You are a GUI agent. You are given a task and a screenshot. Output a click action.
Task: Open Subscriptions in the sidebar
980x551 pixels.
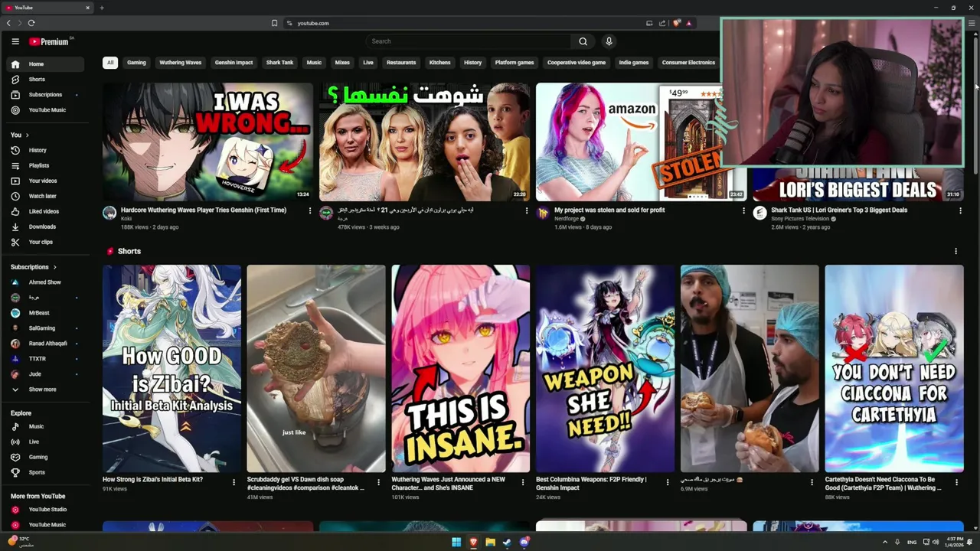click(x=47, y=95)
